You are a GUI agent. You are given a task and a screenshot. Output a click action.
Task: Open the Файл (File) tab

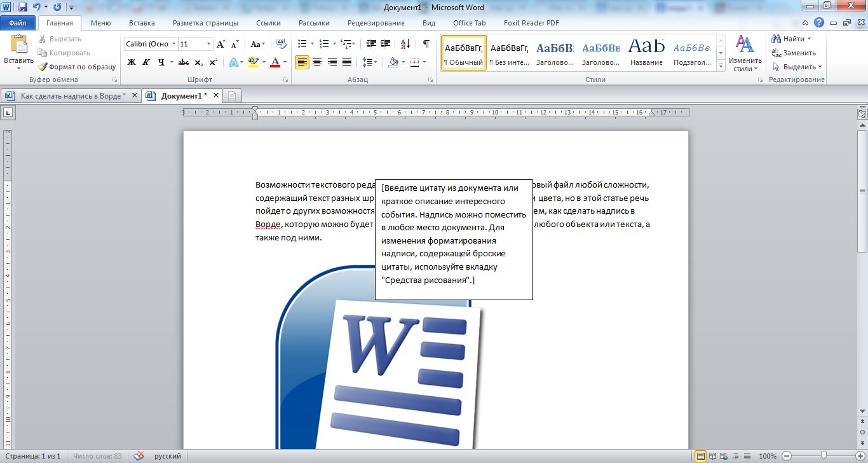pos(18,23)
